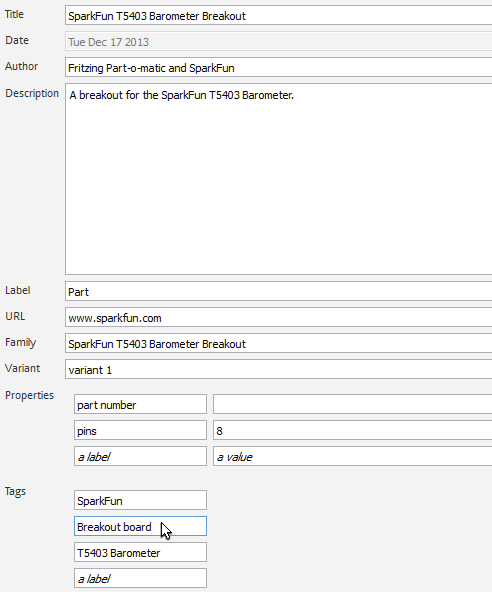Click the Variant field with variant 1
Image resolution: width=492 pixels, height=592 pixels.
279,370
